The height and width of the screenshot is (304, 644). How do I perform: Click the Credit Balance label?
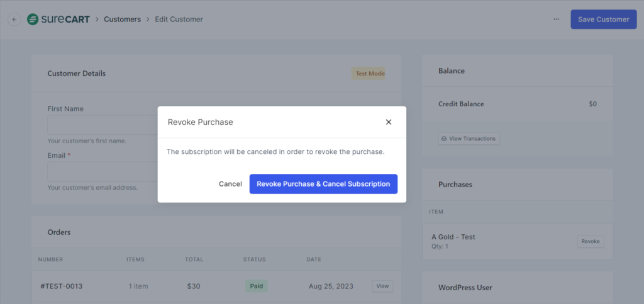[x=461, y=104]
